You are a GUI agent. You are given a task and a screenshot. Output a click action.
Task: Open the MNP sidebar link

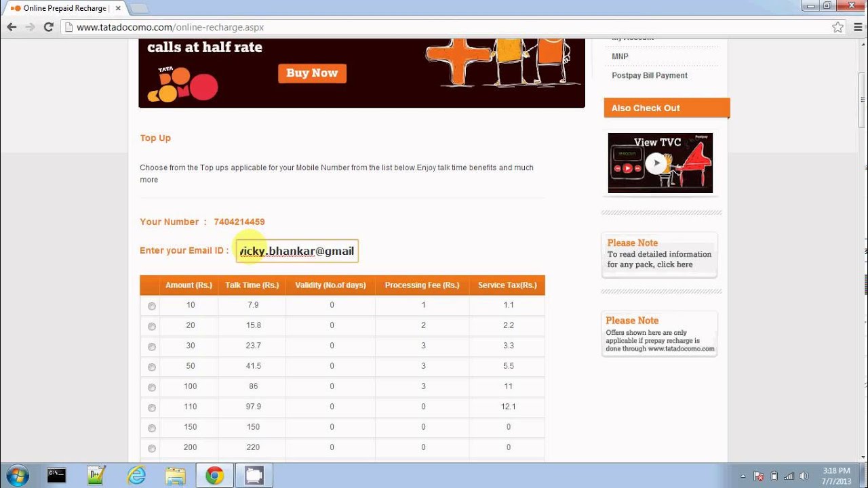[620, 56]
